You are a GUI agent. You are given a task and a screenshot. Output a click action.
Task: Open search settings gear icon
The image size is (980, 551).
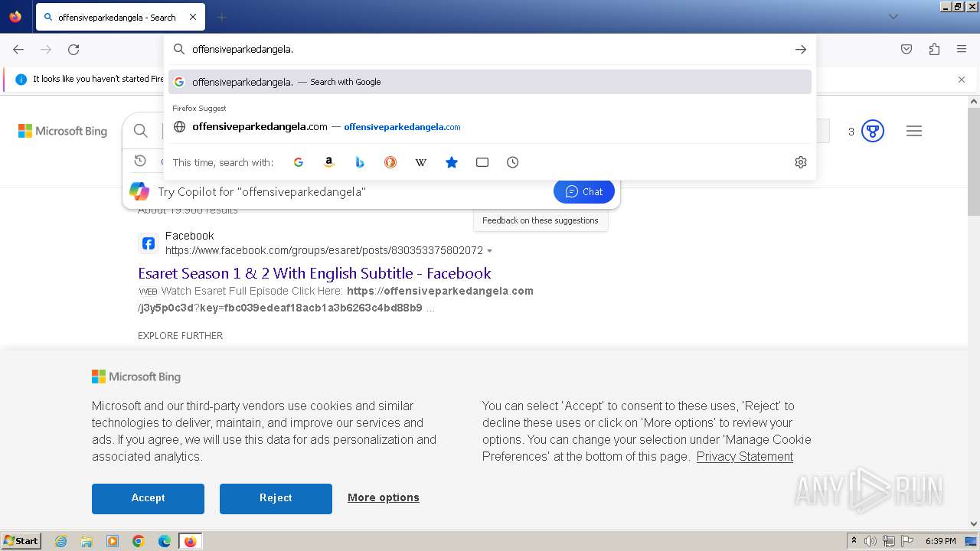coord(801,162)
